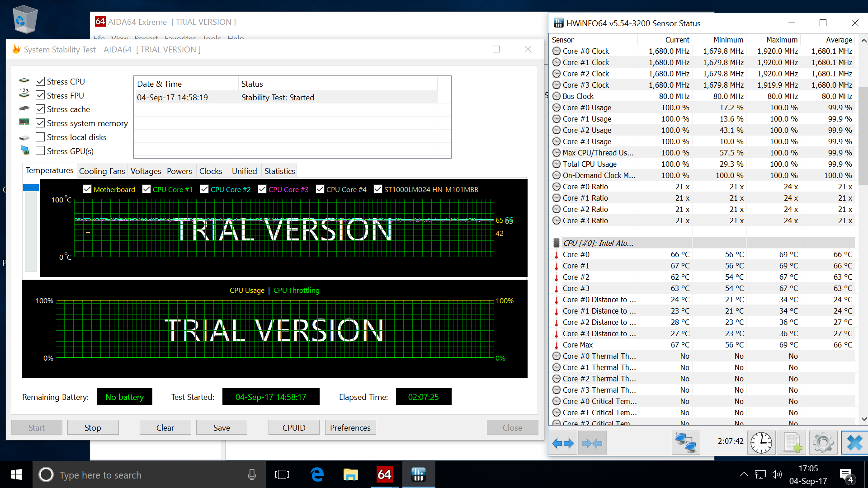The image size is (868, 488).
Task: Switch to Voltages tab
Action: 146,171
